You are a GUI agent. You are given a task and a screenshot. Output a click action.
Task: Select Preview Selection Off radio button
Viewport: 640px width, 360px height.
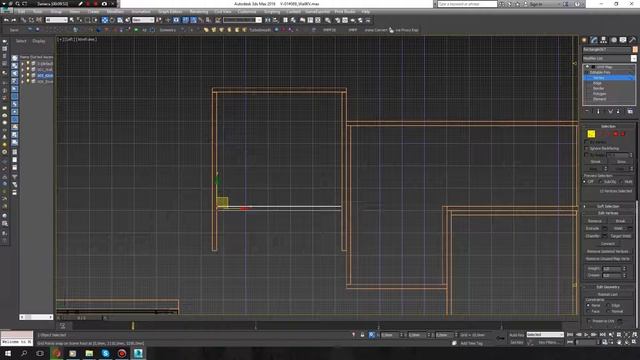click(585, 182)
